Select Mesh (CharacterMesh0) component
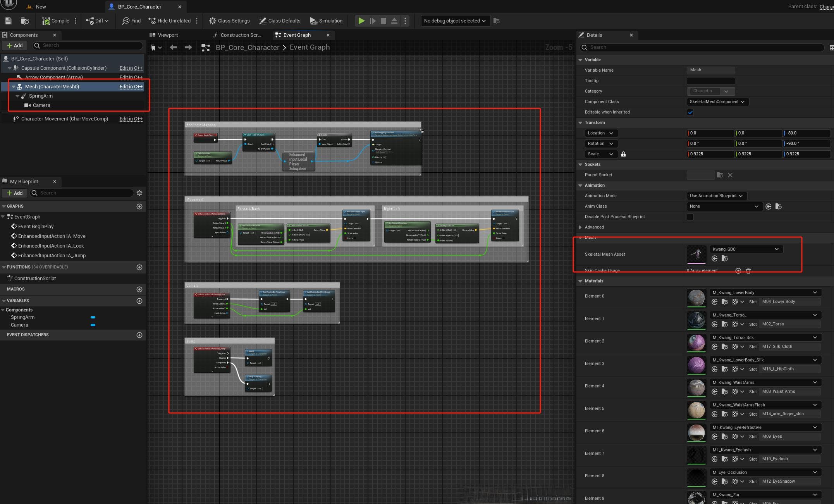This screenshot has height=504, width=834. tap(52, 86)
